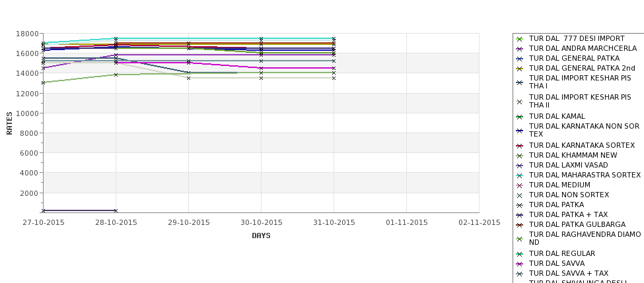The width and height of the screenshot is (644, 283).
Task: Click the TUR DAL KARNATAKA SORTEX legend marker
Action: point(520,146)
